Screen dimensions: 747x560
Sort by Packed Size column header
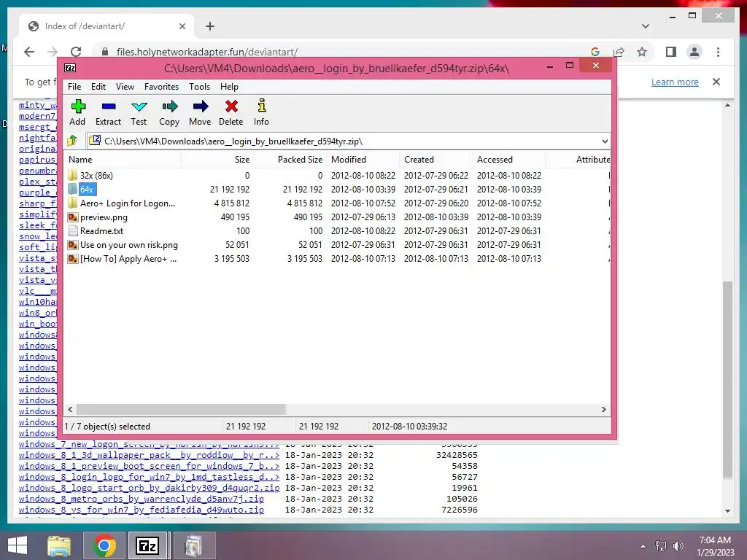coord(290,160)
